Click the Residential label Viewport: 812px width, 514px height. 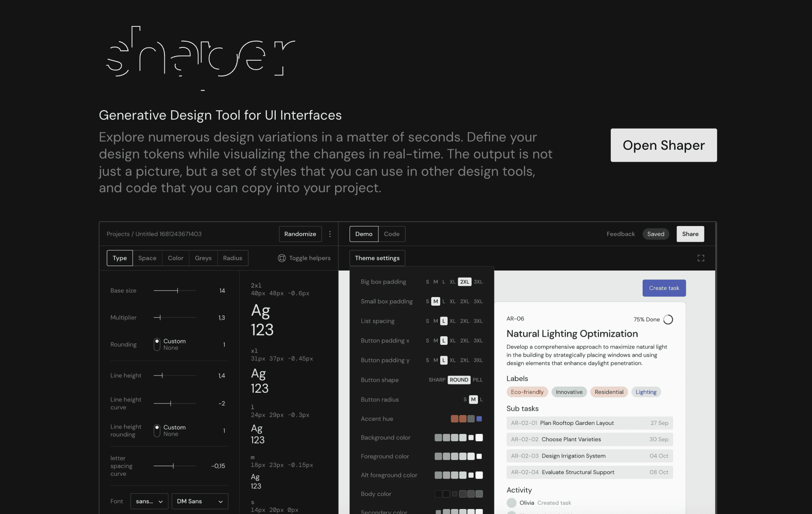pyautogui.click(x=609, y=392)
